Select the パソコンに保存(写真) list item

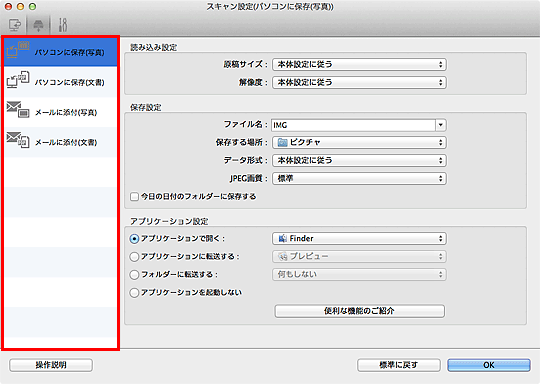pos(61,52)
